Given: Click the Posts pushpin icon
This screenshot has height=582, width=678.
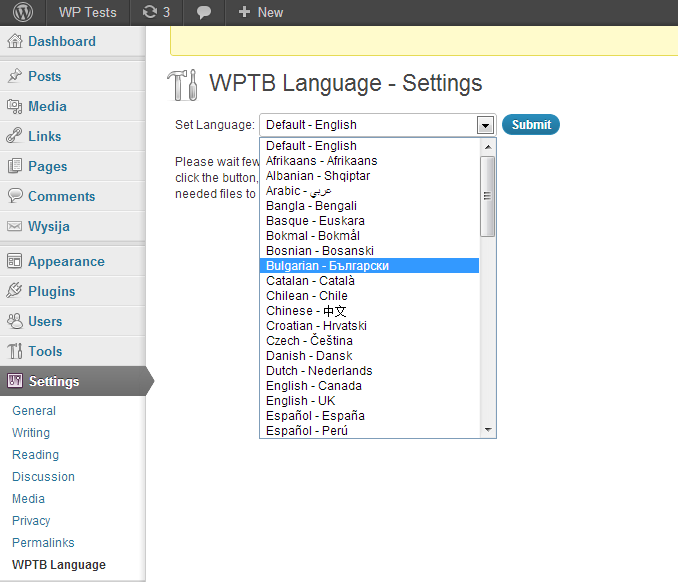Looking at the screenshot, I should [x=15, y=76].
